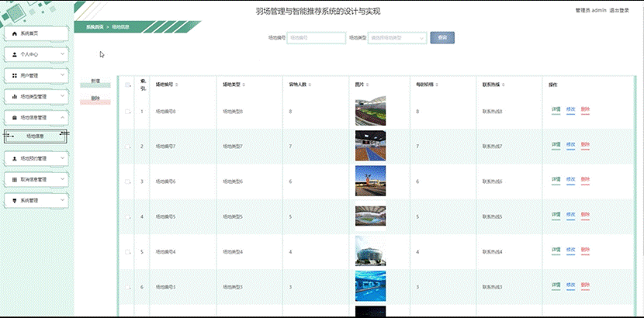Click the person icon for 个人中心
644x318 pixels.
[15, 54]
